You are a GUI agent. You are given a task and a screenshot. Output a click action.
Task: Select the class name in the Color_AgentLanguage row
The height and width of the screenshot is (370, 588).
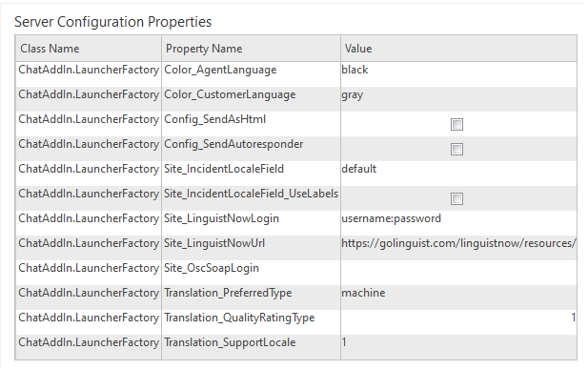89,70
